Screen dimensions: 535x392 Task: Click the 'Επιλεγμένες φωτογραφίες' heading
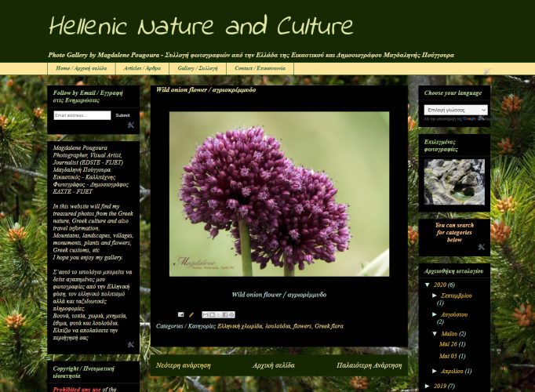click(441, 146)
